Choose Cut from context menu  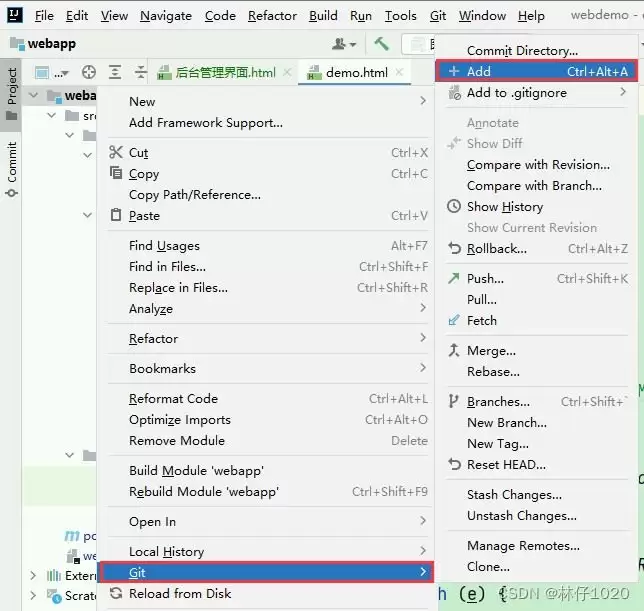coord(268,152)
